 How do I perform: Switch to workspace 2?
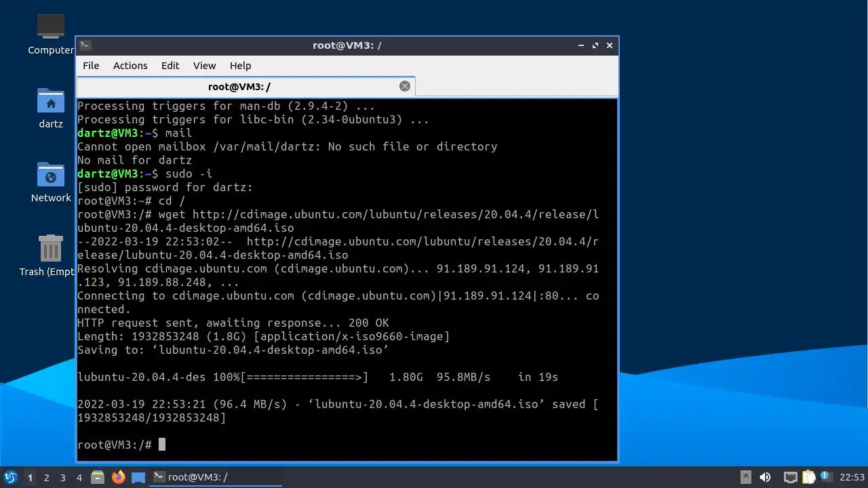click(x=46, y=477)
